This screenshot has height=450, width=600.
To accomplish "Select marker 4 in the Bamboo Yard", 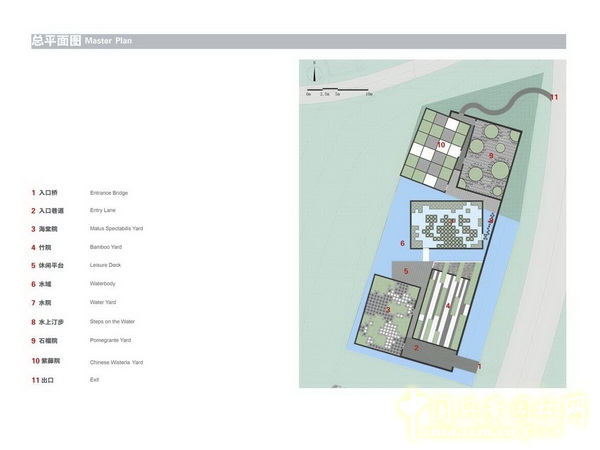I will tap(448, 305).
